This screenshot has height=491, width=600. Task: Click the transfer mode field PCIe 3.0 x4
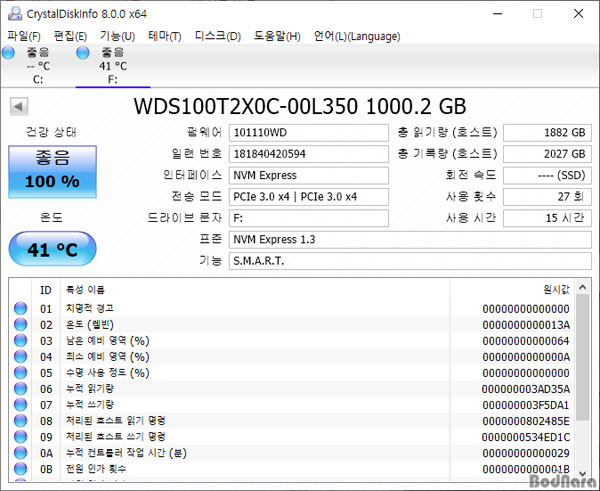[x=309, y=197]
